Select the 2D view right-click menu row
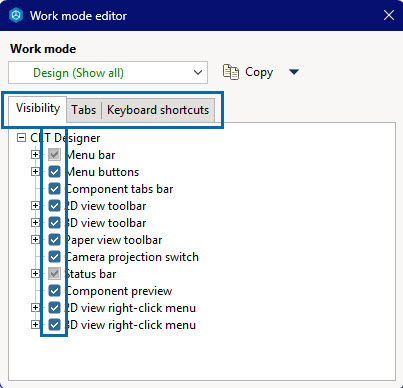The image size is (403, 388). (130, 308)
